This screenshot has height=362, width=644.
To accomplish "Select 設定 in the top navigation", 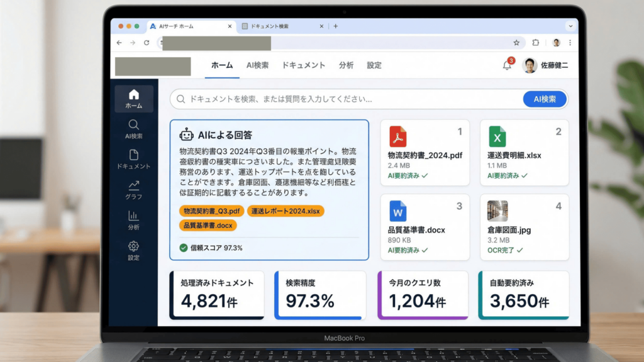I will click(x=374, y=65).
